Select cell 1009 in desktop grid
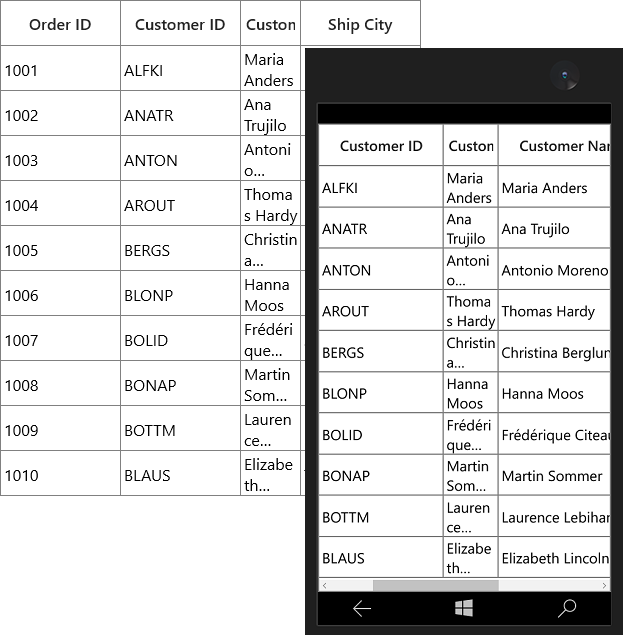The width and height of the screenshot is (623, 635). click(60, 428)
